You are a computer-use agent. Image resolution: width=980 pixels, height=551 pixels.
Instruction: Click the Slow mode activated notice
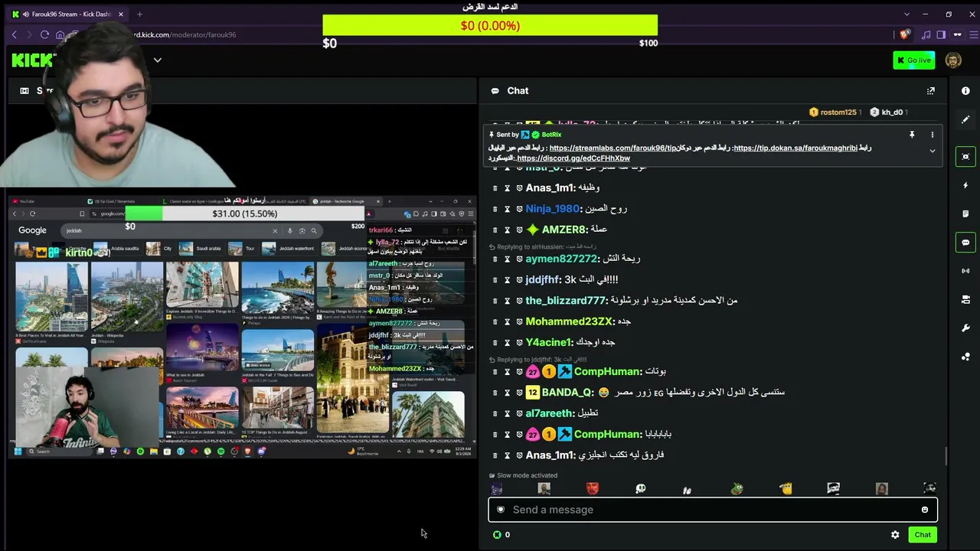point(523,475)
